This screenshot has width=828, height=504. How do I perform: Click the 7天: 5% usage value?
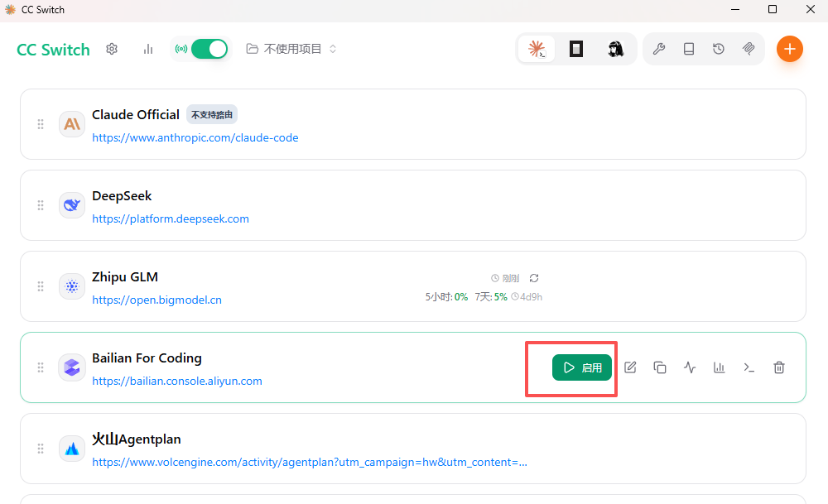tap(491, 297)
